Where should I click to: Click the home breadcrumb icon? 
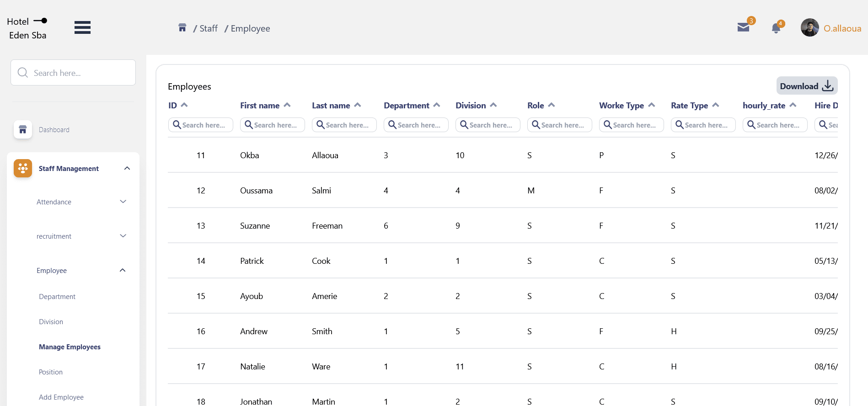tap(182, 28)
